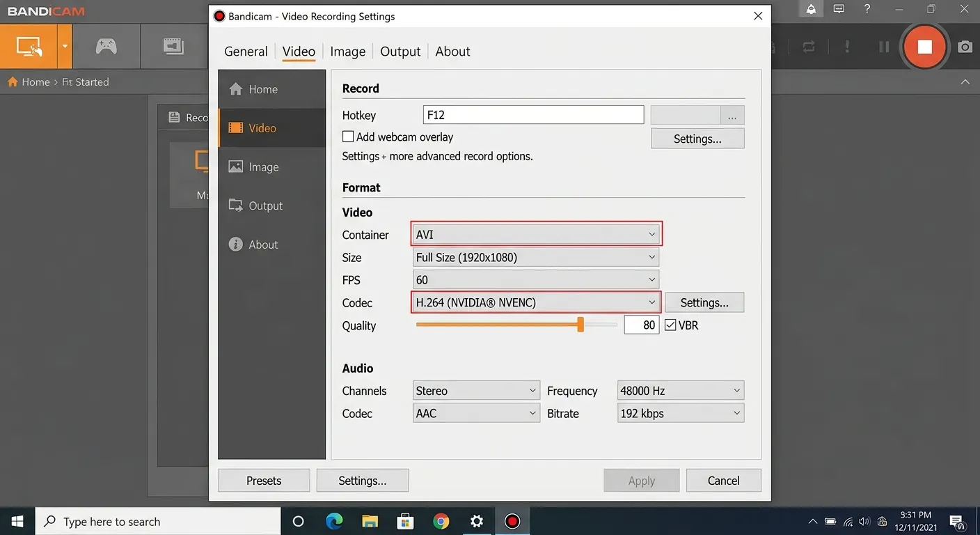
Task: Click the Quality slider handle
Action: coord(580,325)
